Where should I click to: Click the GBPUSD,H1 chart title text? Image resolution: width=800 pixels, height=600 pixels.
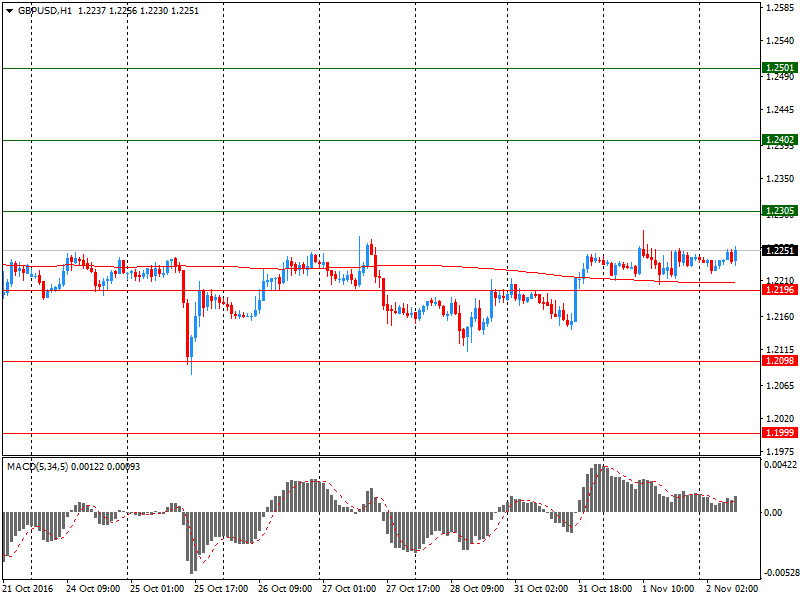[45, 11]
